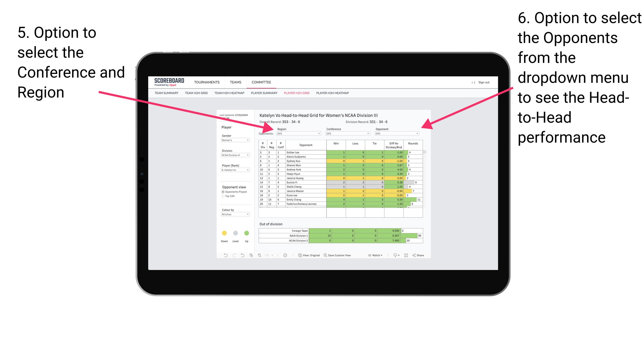Select Opponents Played radio button
Screen dimensions: 644x346
pyautogui.click(x=222, y=192)
